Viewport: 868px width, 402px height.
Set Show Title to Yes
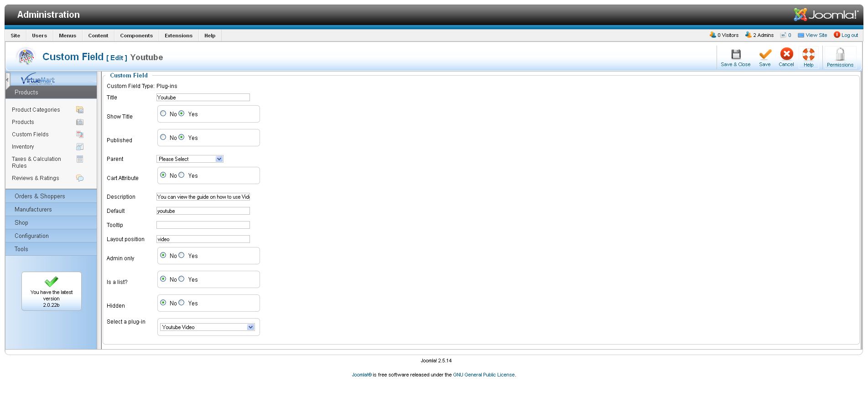(x=182, y=113)
